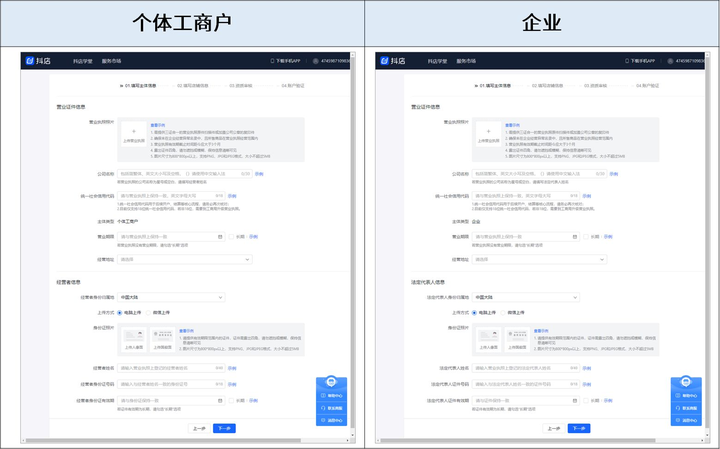Open 抖店学堂 in 企业 panel header

coord(437,61)
